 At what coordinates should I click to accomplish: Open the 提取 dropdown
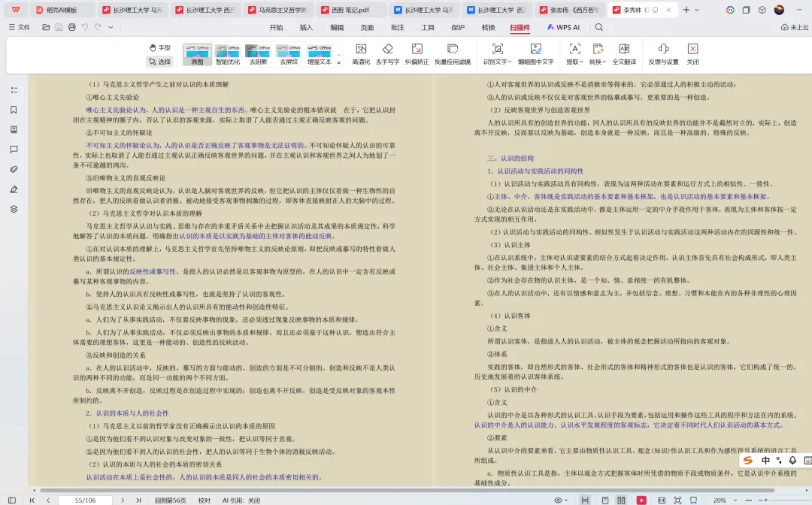[x=575, y=54]
